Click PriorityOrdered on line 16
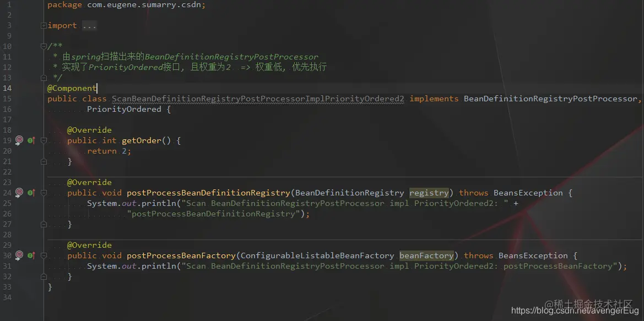 [x=124, y=109]
